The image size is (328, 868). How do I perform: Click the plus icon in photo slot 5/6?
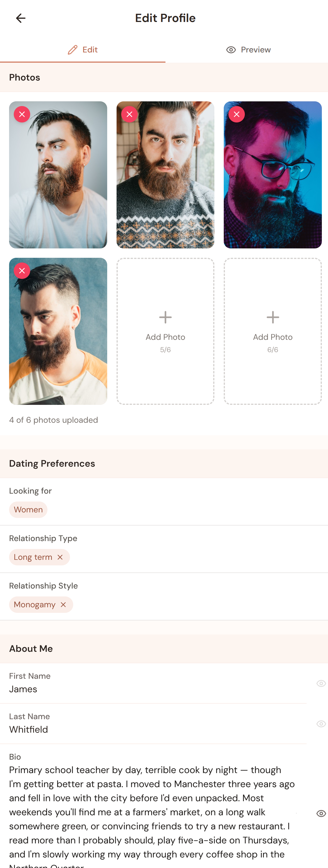(165, 317)
